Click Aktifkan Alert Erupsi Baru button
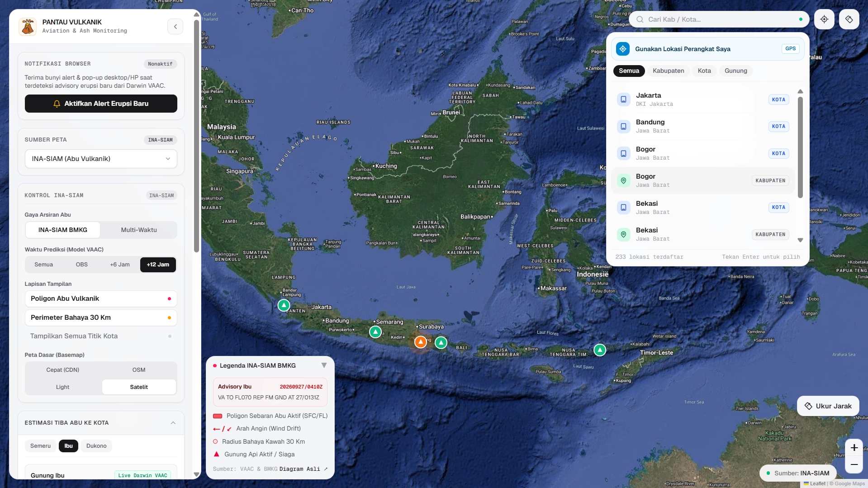The image size is (868, 488). [x=101, y=104]
